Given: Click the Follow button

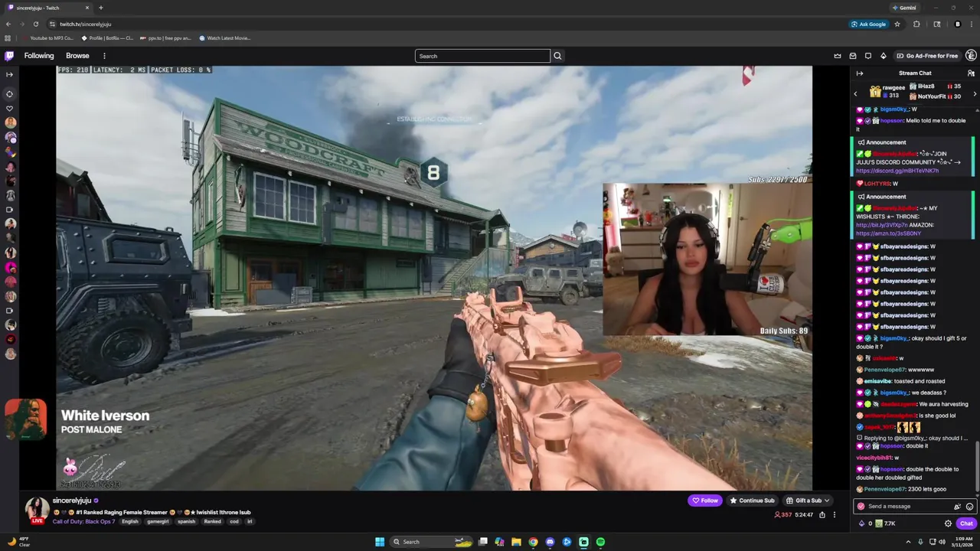Looking at the screenshot, I should (x=705, y=500).
